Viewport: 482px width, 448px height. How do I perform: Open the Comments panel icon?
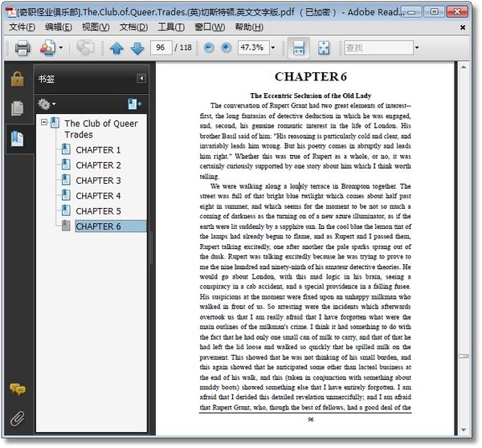point(18,389)
